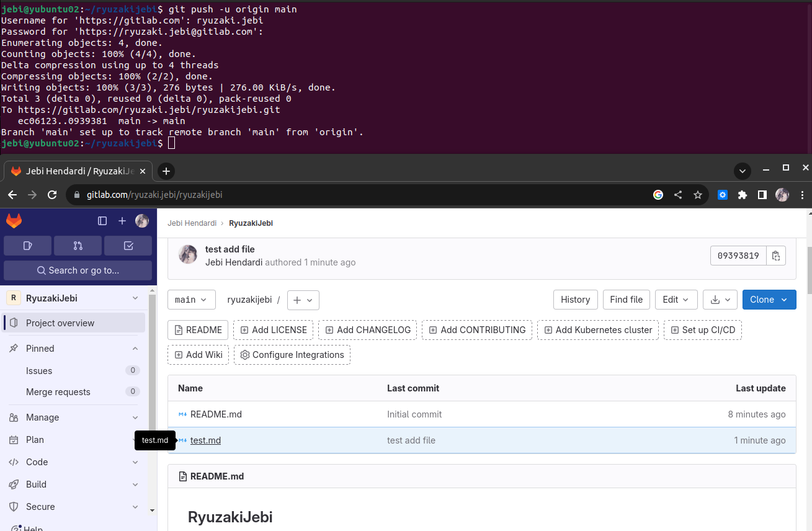Viewport: 812px width, 531px height.
Task: Open the Chrome profile avatar
Action: click(782, 195)
